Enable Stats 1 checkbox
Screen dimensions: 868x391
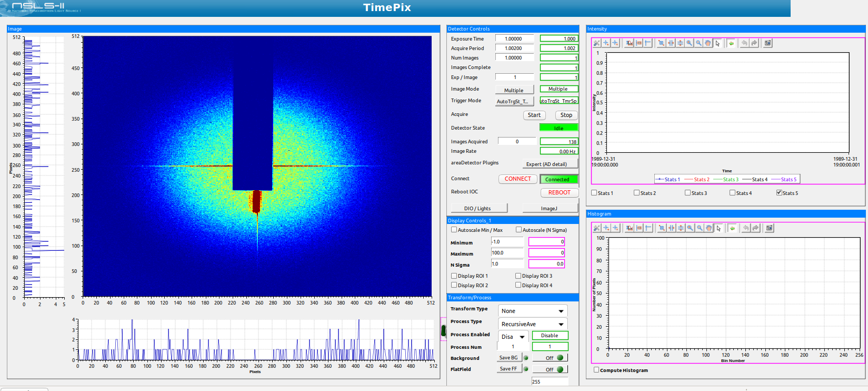(594, 193)
